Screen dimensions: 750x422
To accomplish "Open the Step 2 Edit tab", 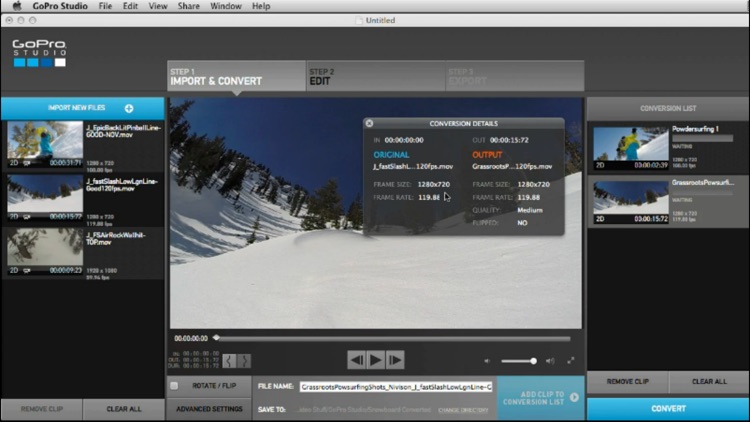I will click(375, 77).
